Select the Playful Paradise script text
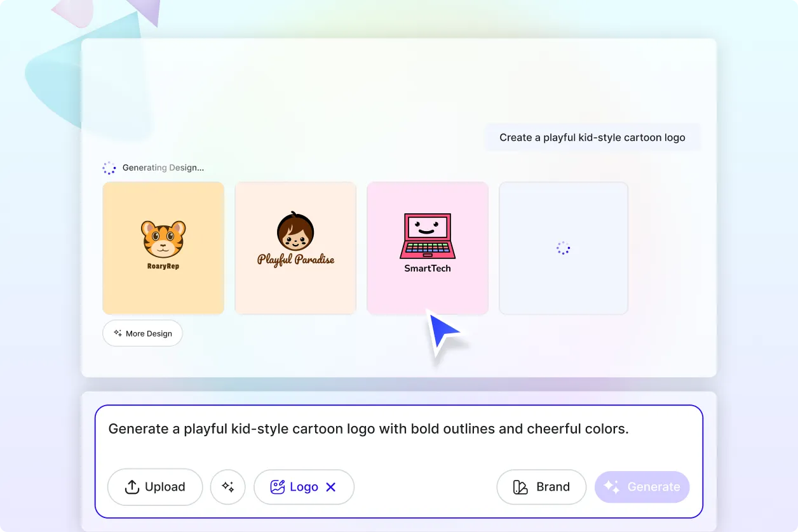 (x=295, y=259)
